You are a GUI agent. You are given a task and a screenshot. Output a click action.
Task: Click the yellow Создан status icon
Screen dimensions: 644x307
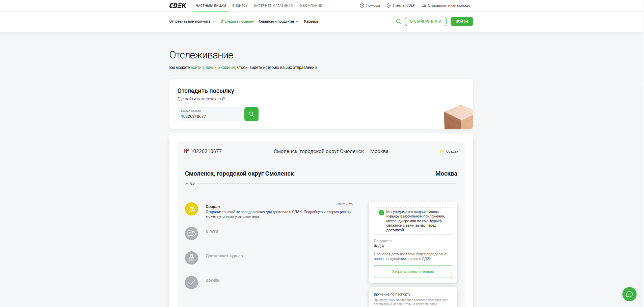[191, 209]
